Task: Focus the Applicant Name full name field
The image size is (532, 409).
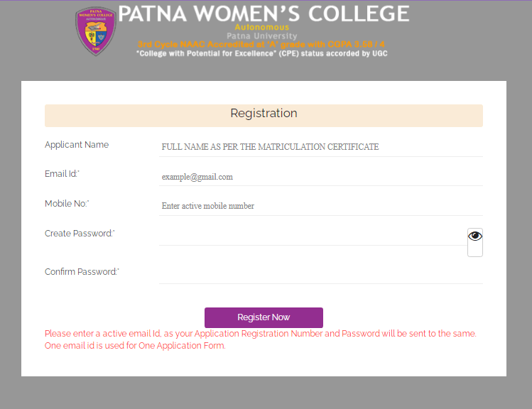Action: tap(320, 147)
